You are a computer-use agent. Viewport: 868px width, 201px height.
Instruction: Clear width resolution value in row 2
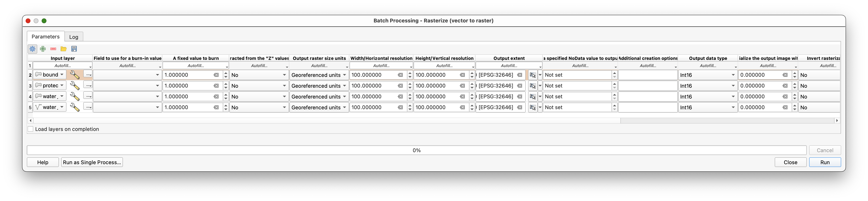[400, 75]
